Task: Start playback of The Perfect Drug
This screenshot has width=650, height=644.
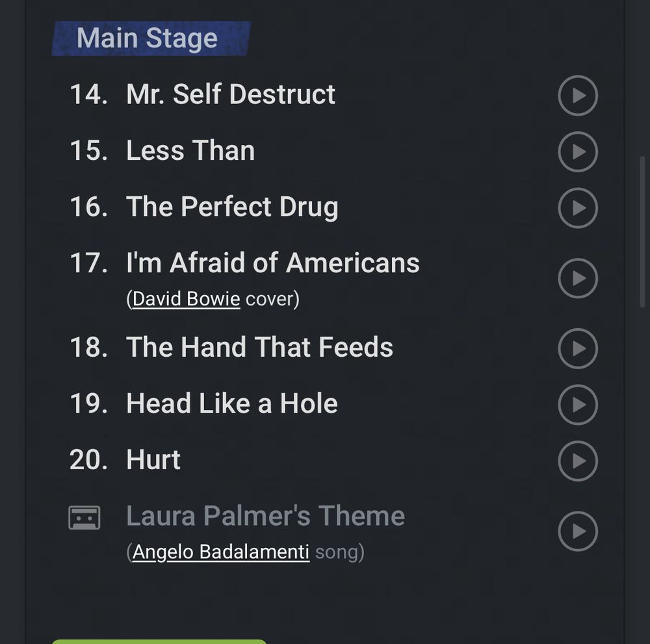Action: click(577, 208)
